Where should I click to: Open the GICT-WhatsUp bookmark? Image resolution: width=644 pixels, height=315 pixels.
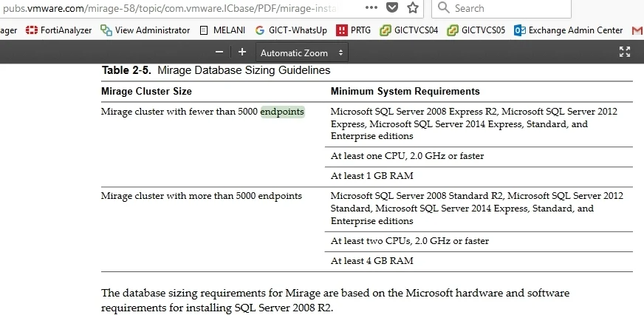[291, 30]
